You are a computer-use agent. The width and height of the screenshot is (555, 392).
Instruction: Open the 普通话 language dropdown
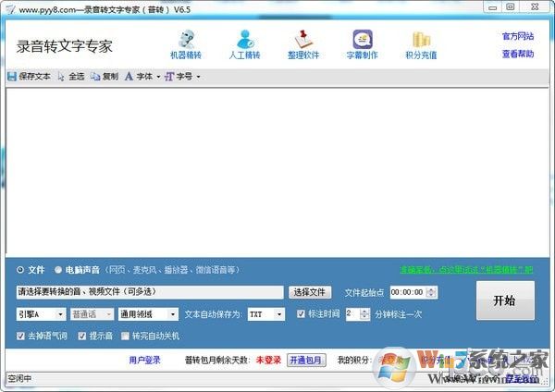tap(92, 314)
